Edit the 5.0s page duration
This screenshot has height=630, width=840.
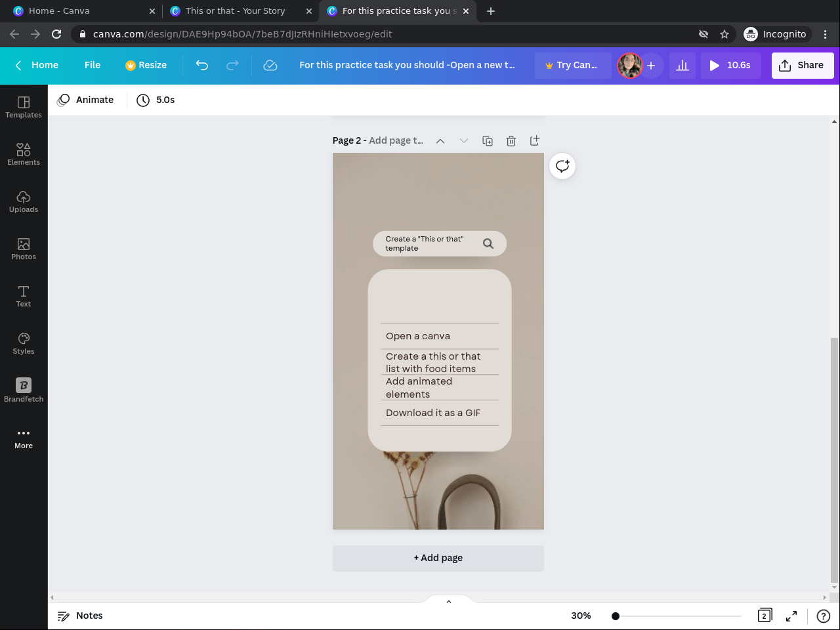pyautogui.click(x=156, y=100)
